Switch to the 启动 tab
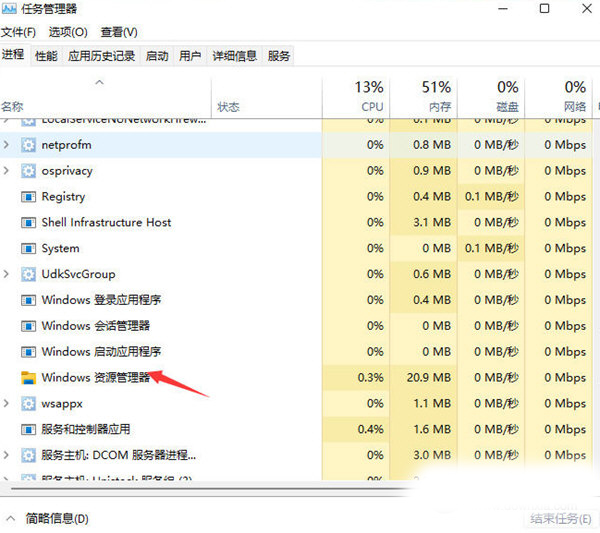The width and height of the screenshot is (600, 533). click(x=157, y=56)
